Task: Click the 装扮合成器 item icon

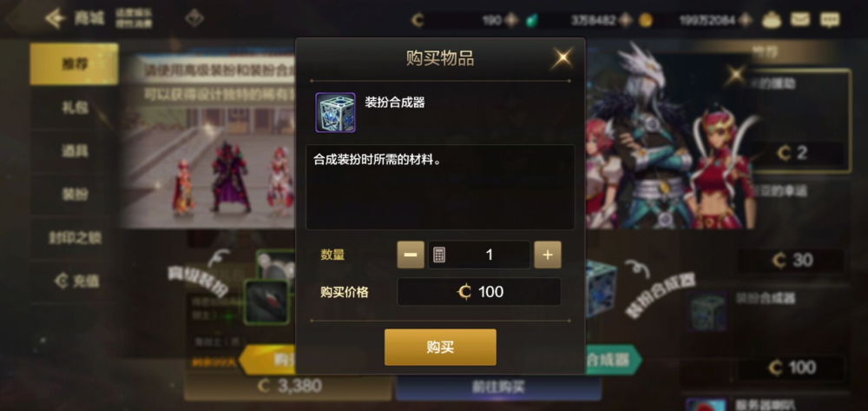Action: (335, 112)
